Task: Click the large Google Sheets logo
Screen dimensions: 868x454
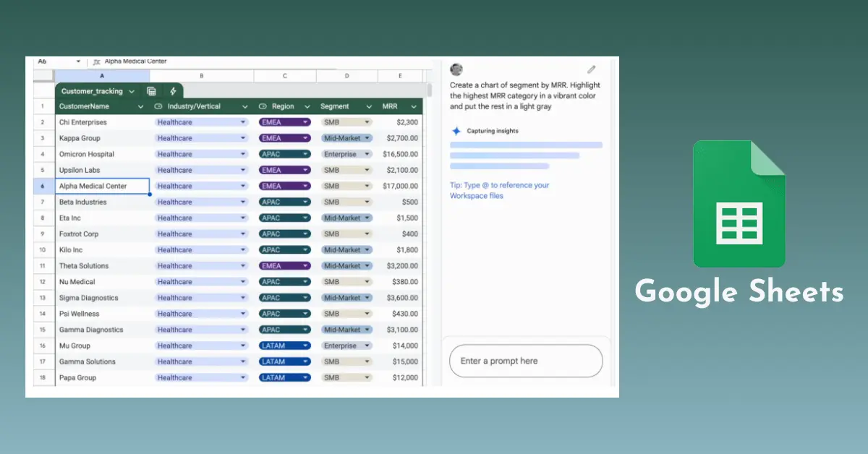Action: point(739,205)
